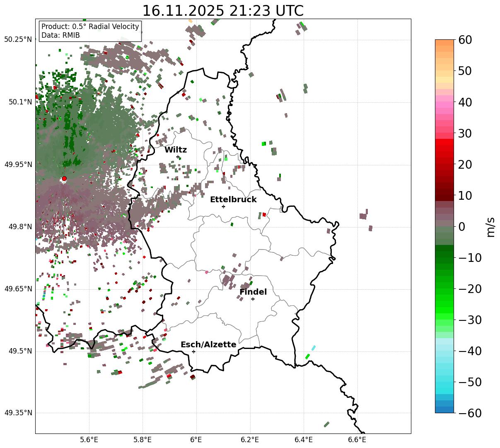Click the 6.4°E longitude label

point(304,440)
